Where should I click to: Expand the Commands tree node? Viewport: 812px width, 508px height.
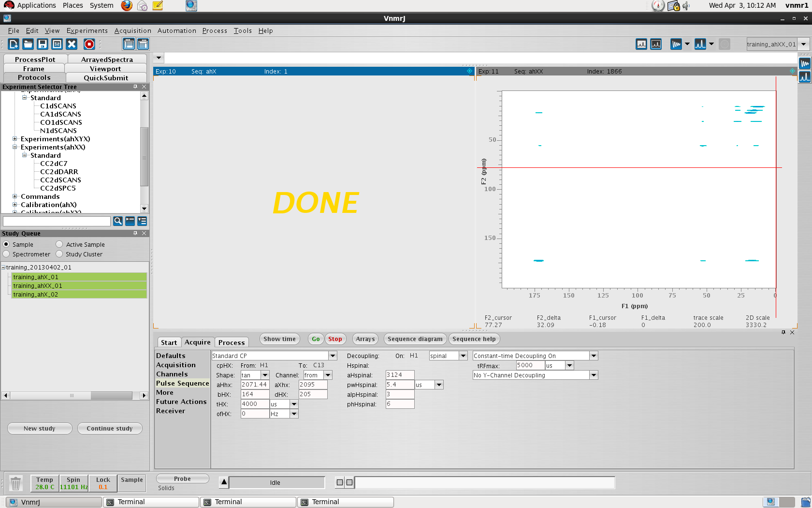click(x=15, y=196)
